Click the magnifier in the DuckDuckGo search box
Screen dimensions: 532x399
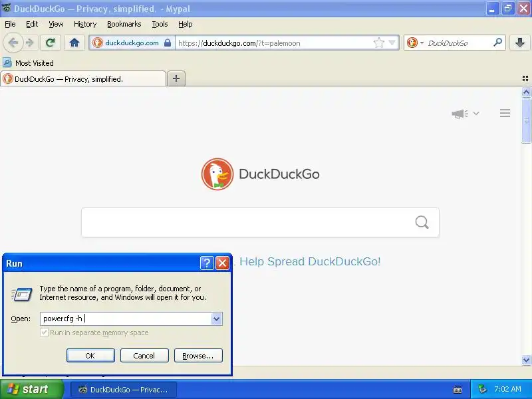(422, 222)
